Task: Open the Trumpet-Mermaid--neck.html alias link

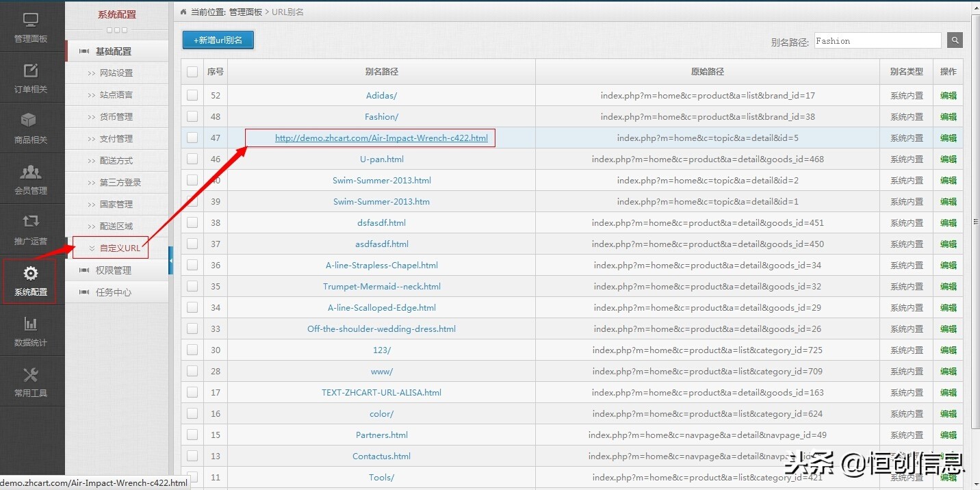Action: (x=381, y=287)
